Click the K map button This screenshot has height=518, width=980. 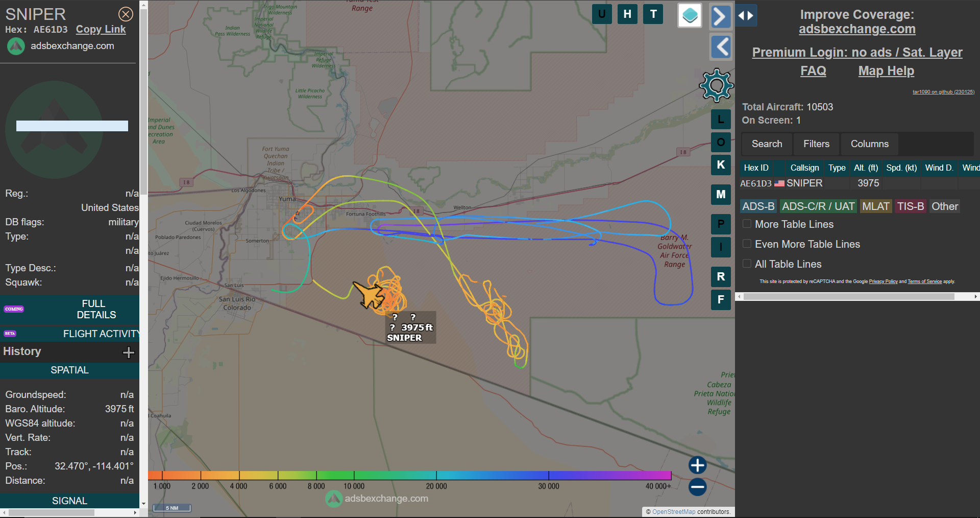(721, 165)
